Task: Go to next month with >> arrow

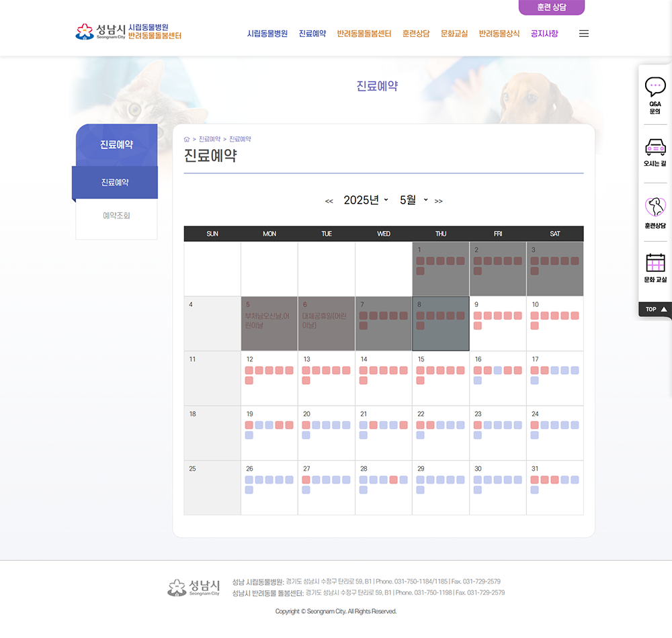Action: click(x=438, y=201)
